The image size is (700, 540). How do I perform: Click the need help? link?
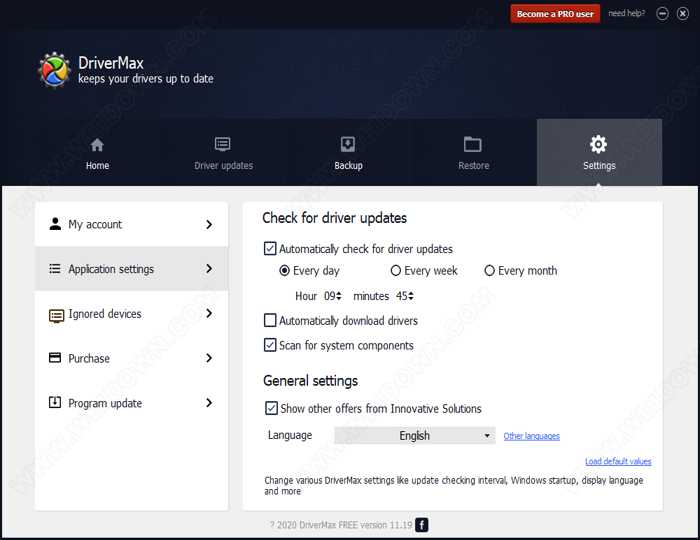tap(626, 13)
